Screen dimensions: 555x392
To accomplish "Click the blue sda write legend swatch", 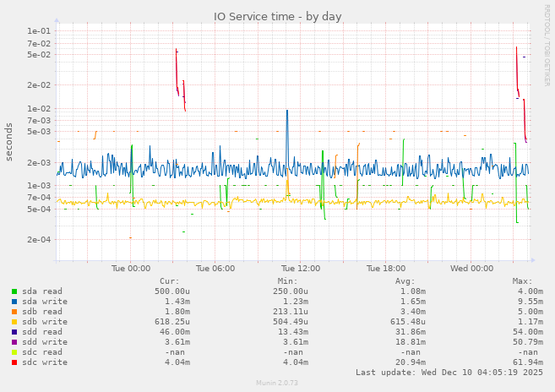I will tap(14, 302).
